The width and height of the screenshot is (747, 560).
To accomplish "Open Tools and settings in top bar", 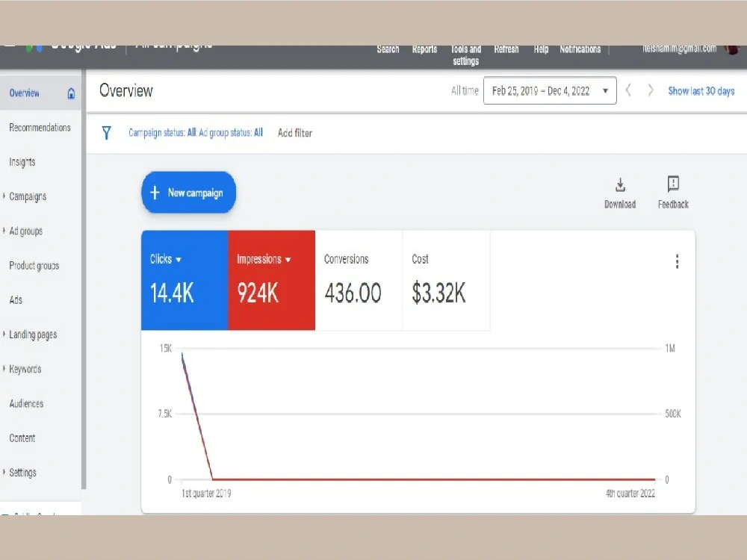I will pyautogui.click(x=465, y=55).
